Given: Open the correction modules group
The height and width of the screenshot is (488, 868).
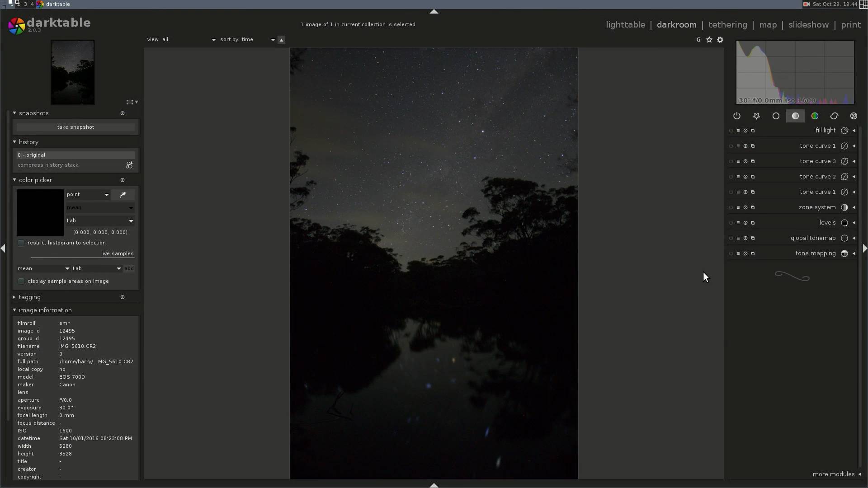Looking at the screenshot, I should coord(834,116).
